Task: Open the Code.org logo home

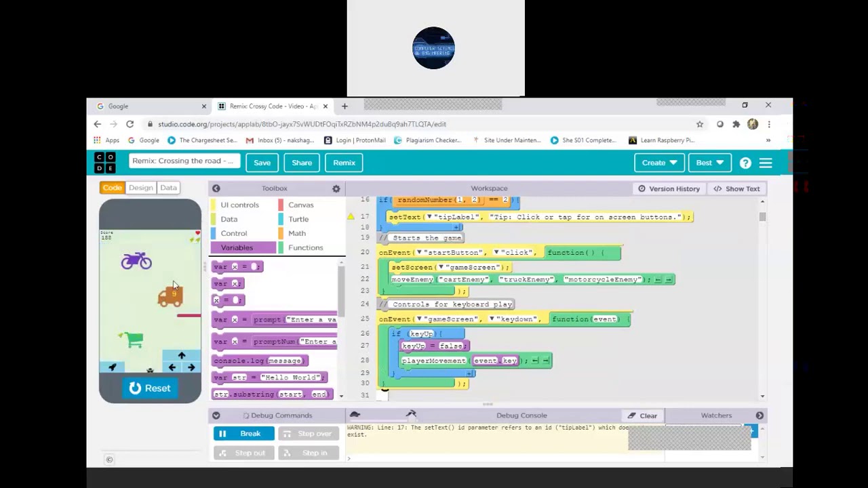Action: click(x=105, y=163)
